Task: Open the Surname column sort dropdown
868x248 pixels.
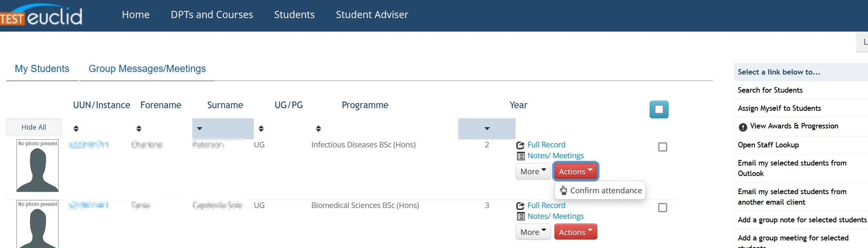Action: tap(200, 128)
